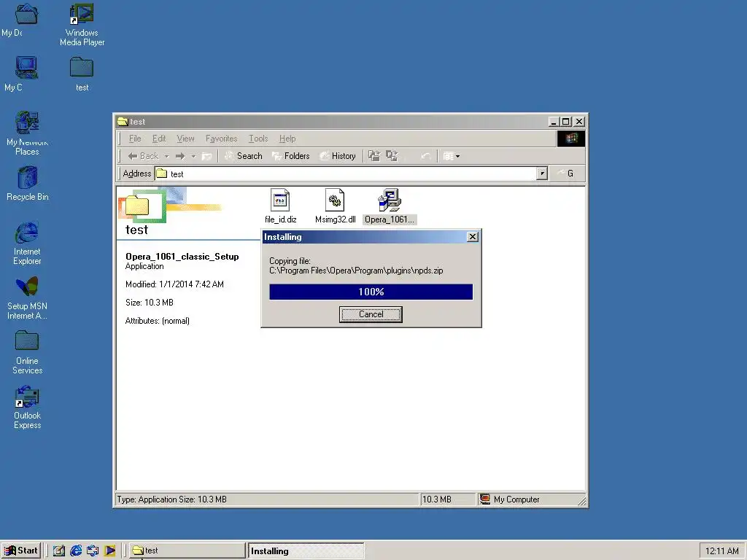Viewport: 747px width, 560px height.
Task: Click the test folder banner icon
Action: (x=137, y=206)
